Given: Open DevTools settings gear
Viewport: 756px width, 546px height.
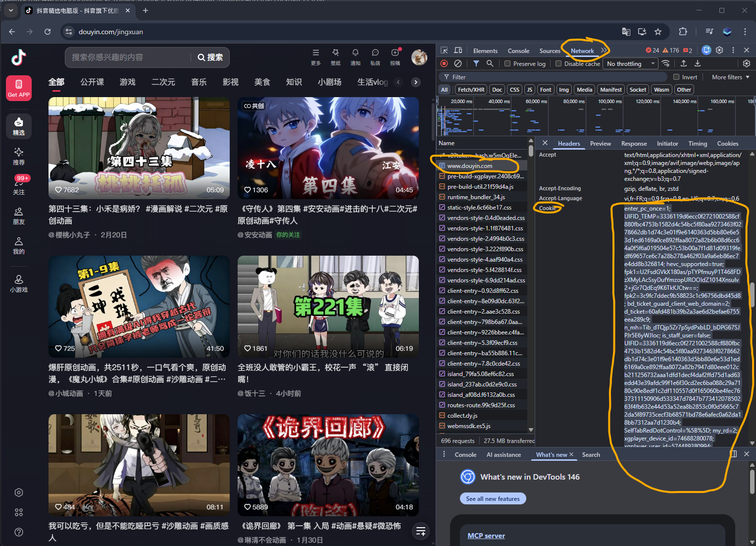Looking at the screenshot, I should [x=719, y=50].
